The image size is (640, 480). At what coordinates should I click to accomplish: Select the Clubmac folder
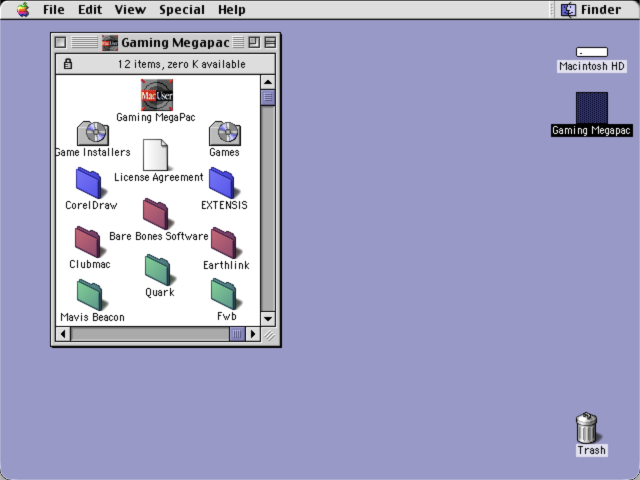[89, 242]
